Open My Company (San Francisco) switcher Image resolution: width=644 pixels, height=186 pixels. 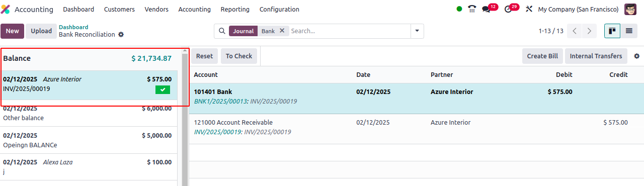(578, 9)
